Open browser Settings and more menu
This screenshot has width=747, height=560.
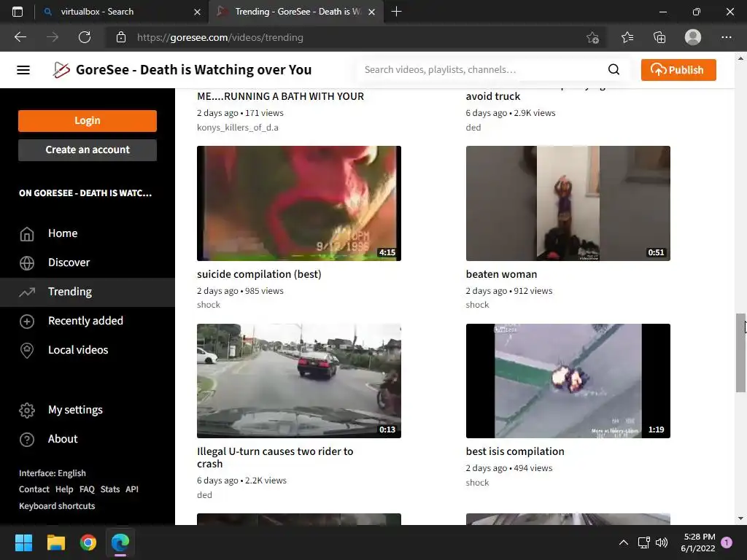click(726, 37)
